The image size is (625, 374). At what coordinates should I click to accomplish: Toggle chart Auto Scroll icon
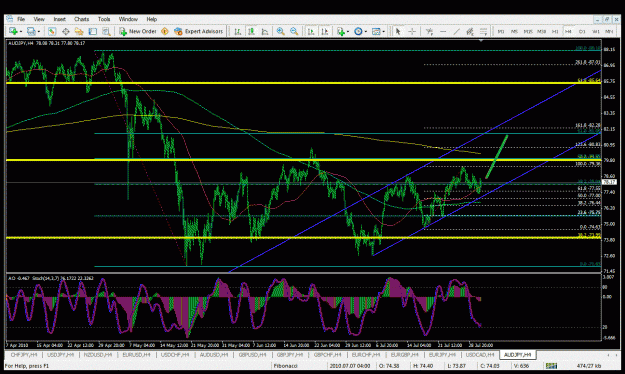point(311,31)
